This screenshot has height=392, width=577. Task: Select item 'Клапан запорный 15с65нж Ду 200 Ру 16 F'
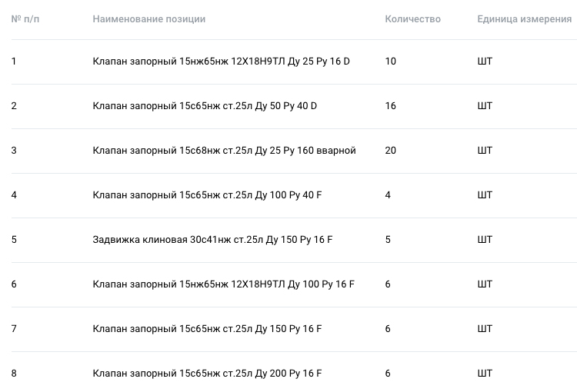tap(207, 374)
